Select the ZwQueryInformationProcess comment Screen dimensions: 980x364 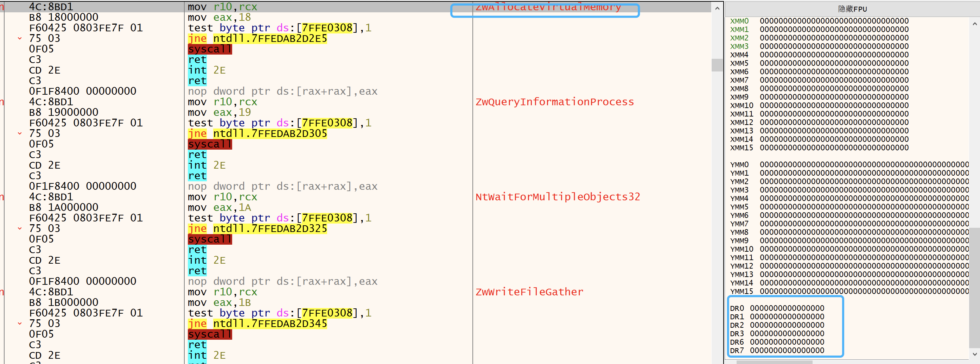pyautogui.click(x=554, y=102)
